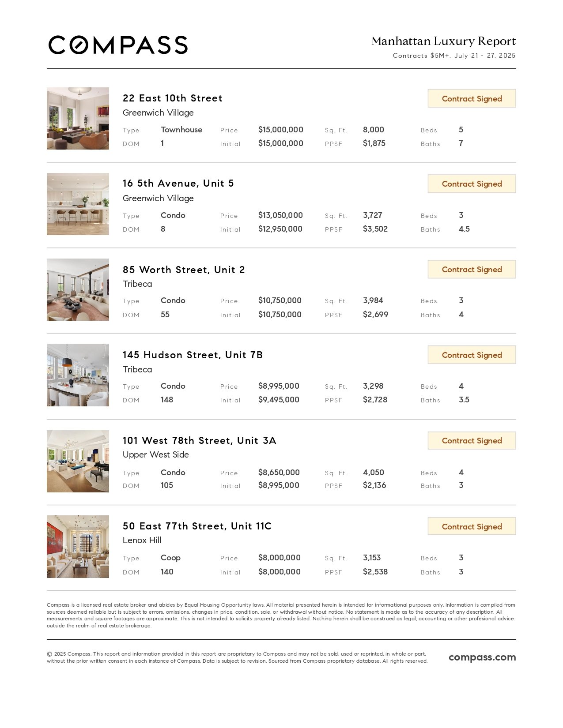The image size is (563, 728).
Task: Open the 145 Hudson Street dining photo
Action: click(78, 375)
